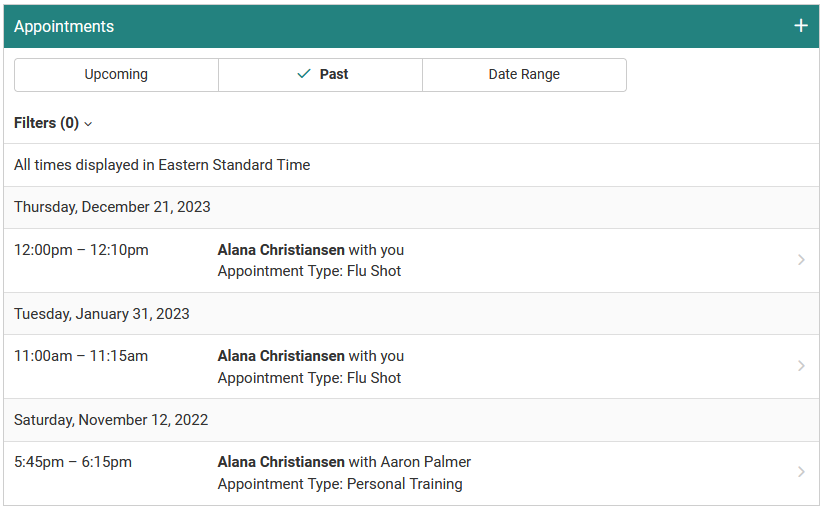The height and width of the screenshot is (518, 827).
Task: Switch to the Upcoming appointments view
Action: coord(116,74)
